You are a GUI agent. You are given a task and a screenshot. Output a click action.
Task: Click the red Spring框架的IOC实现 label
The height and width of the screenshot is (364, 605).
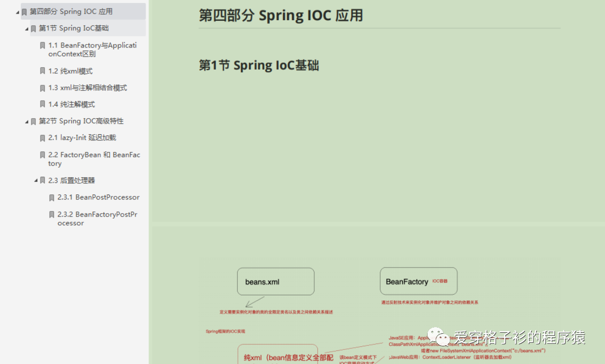click(225, 331)
